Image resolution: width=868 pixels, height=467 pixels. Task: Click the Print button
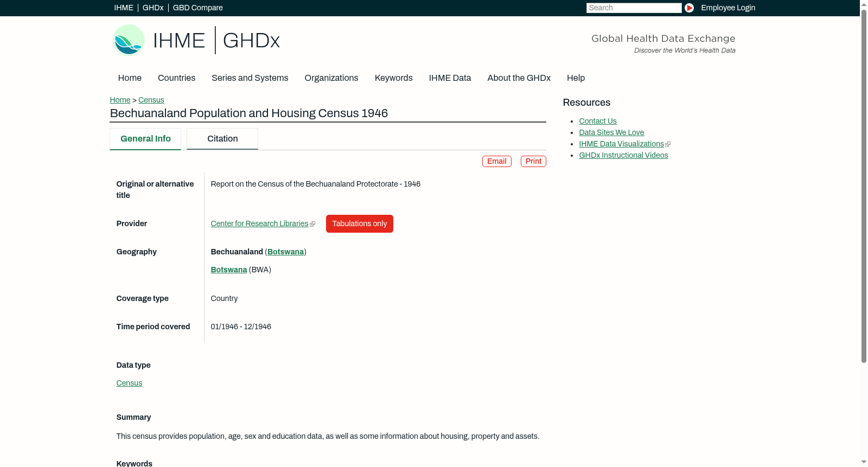point(534,162)
